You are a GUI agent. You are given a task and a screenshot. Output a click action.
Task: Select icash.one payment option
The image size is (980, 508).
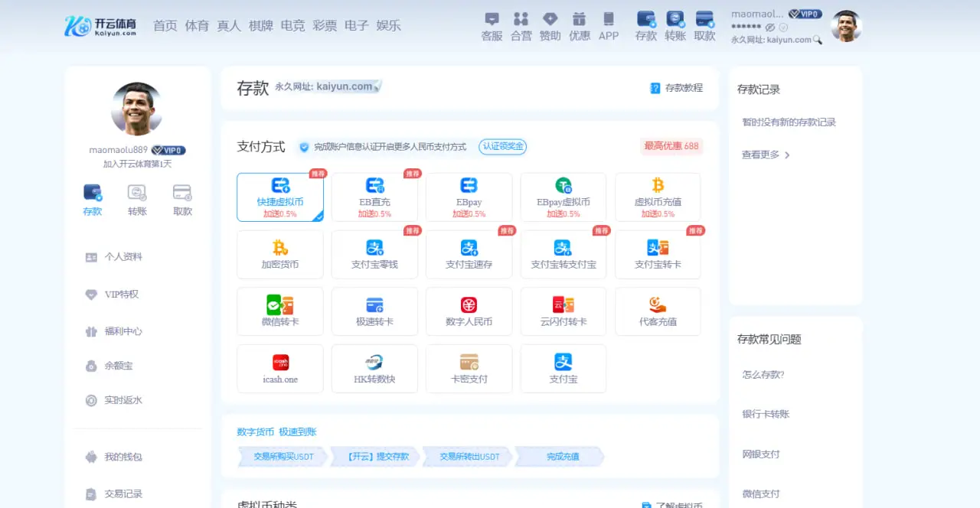(x=280, y=369)
